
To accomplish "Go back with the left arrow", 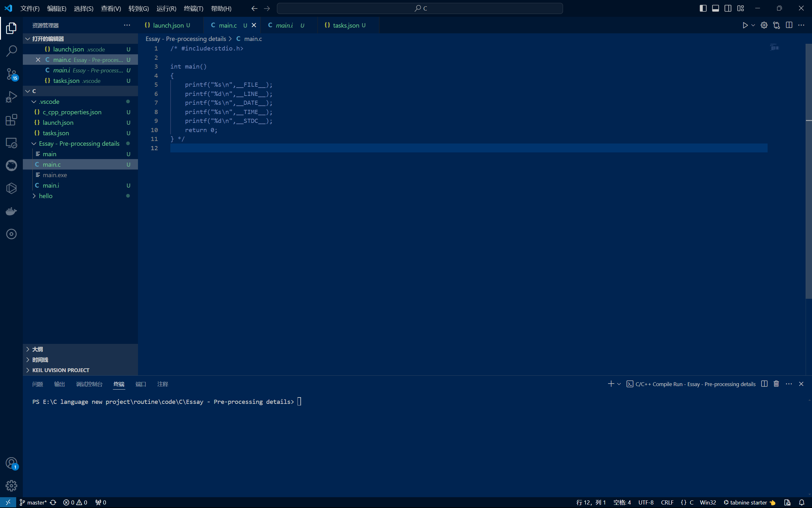I will [x=254, y=8].
